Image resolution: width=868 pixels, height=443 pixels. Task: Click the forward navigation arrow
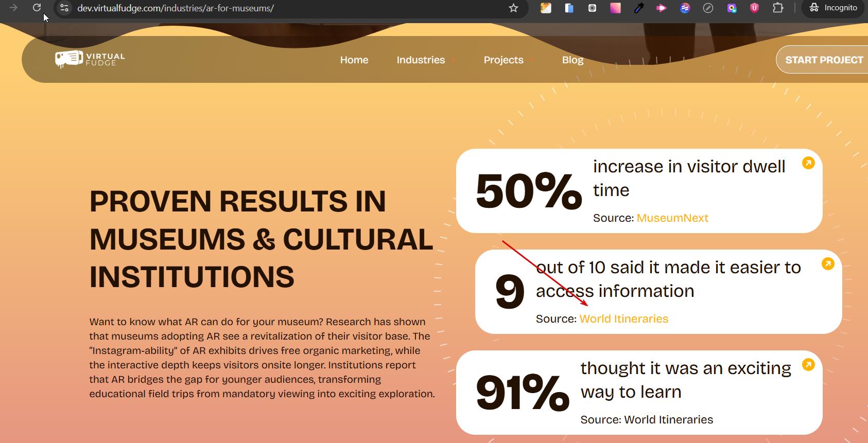[x=14, y=8]
